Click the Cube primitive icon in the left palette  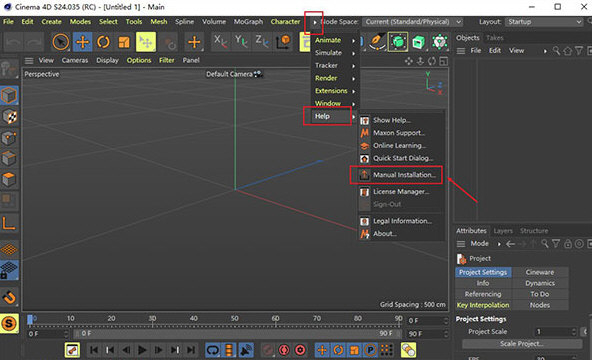pyautogui.click(x=9, y=95)
